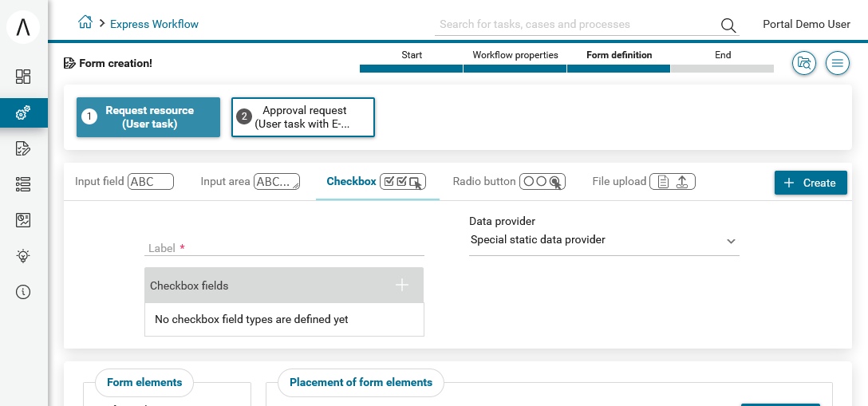Click the Create button
The width and height of the screenshot is (868, 406).
pos(811,183)
